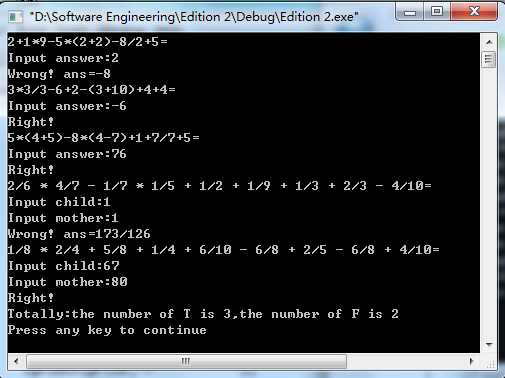Image resolution: width=505 pixels, height=378 pixels.
Task: Click the line 'Wrong! ans=173/126'
Action: [x=79, y=234]
